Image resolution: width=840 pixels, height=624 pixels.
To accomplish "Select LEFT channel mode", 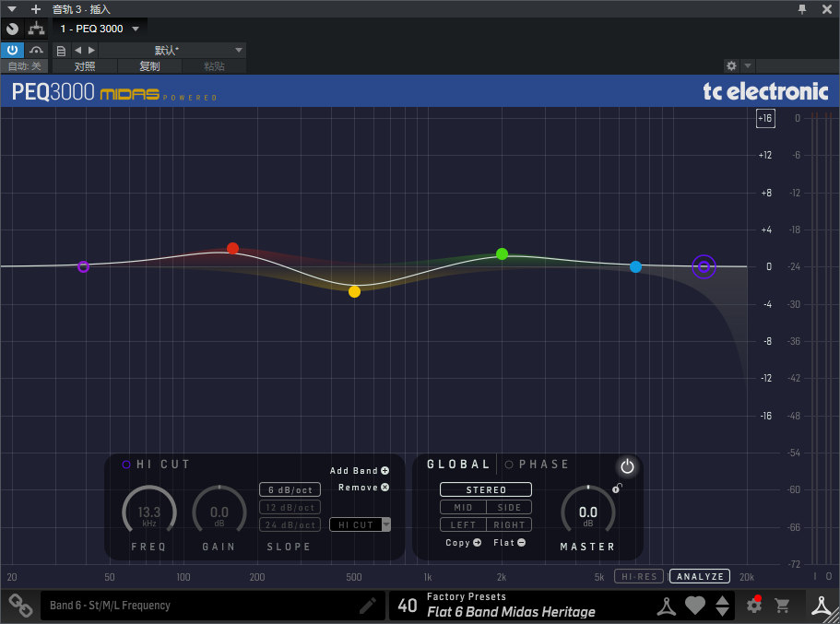I will pyautogui.click(x=463, y=524).
